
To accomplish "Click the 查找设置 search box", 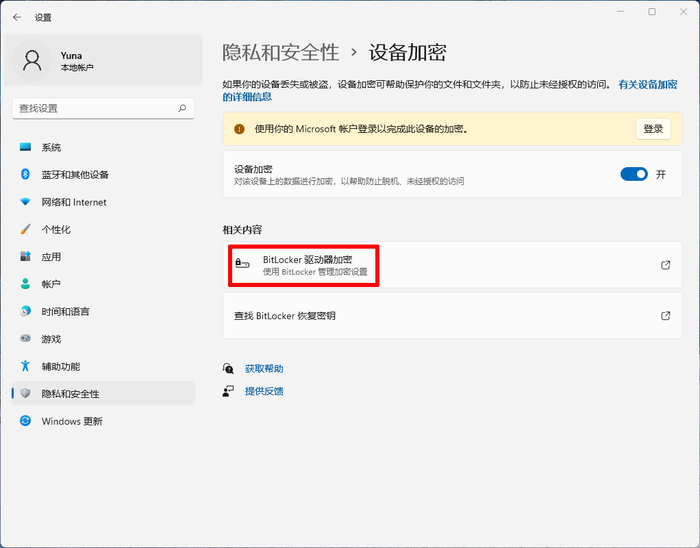I will [103, 108].
